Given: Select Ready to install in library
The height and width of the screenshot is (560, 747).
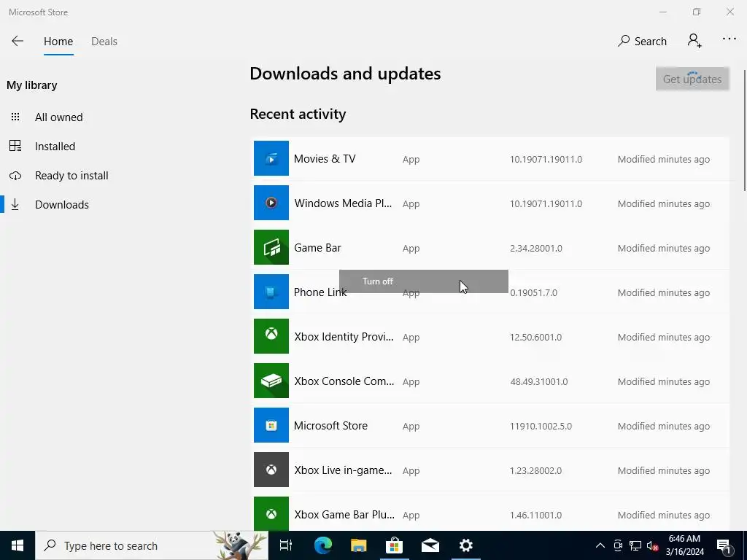Looking at the screenshot, I should (71, 175).
